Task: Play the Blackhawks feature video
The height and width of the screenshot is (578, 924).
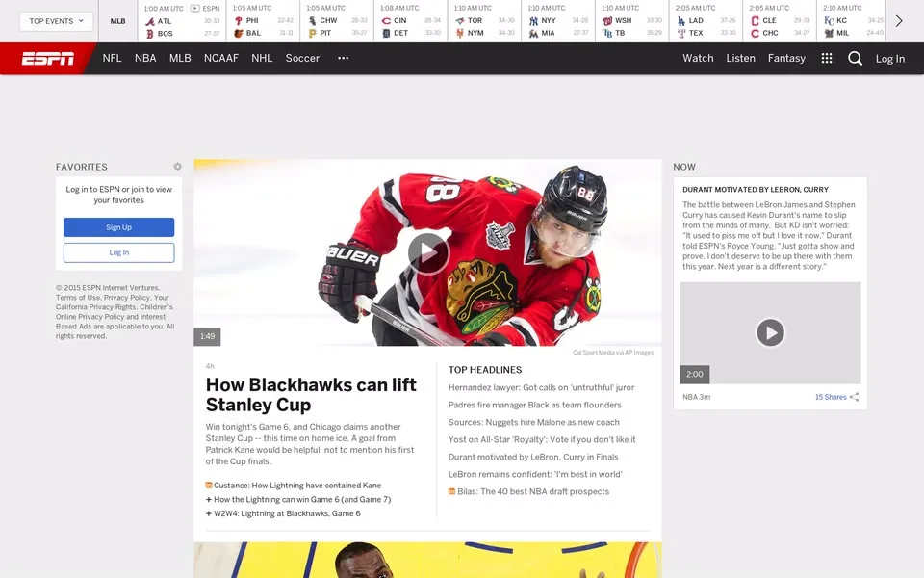Action: click(427, 253)
